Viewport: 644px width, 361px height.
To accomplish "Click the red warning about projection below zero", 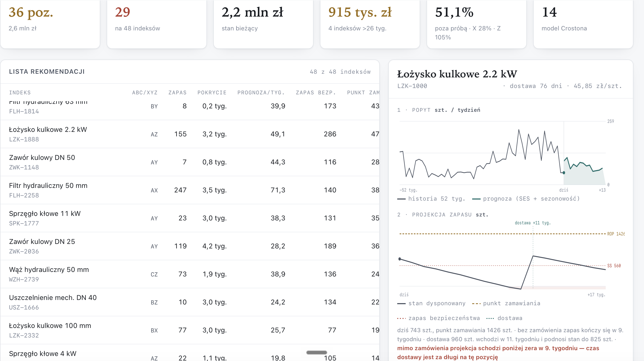I will tap(498, 353).
